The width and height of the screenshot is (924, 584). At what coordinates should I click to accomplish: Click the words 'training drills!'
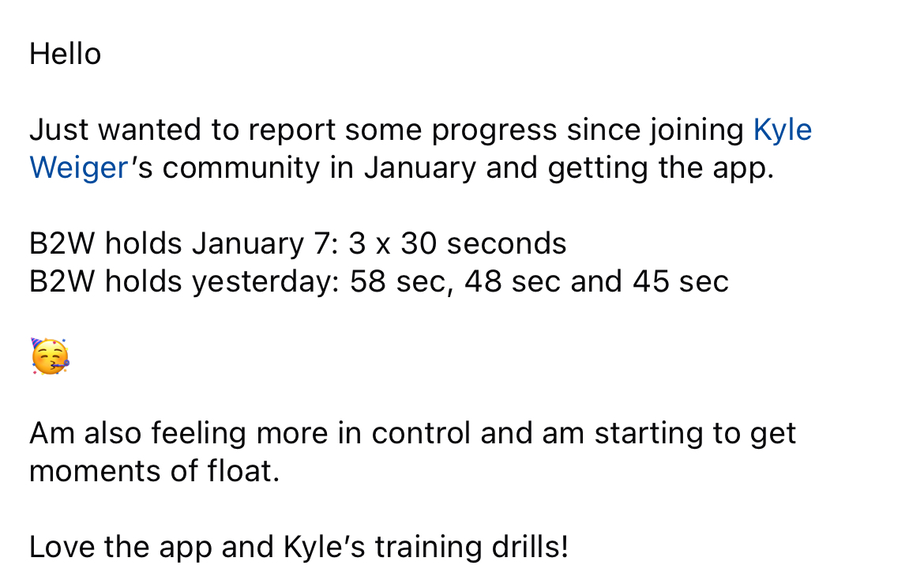(x=471, y=548)
